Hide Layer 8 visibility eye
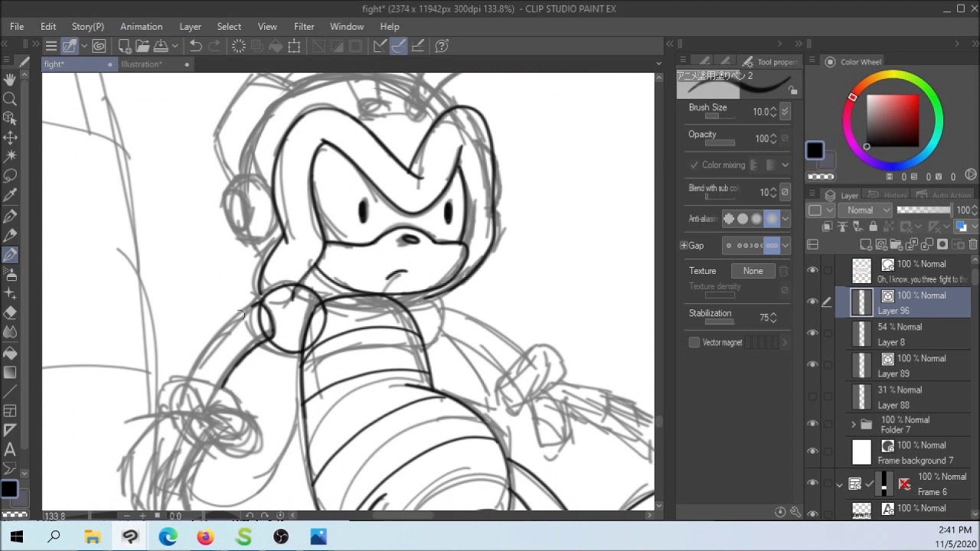 click(812, 333)
